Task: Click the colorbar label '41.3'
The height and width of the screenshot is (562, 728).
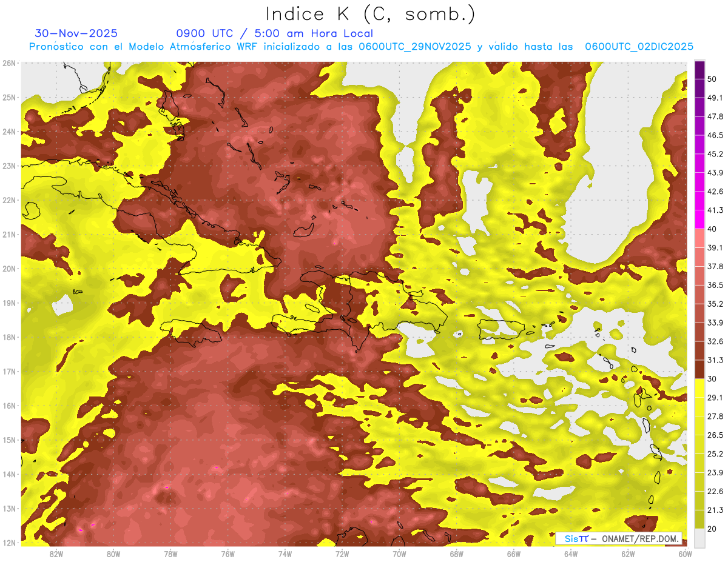Action: pos(715,210)
